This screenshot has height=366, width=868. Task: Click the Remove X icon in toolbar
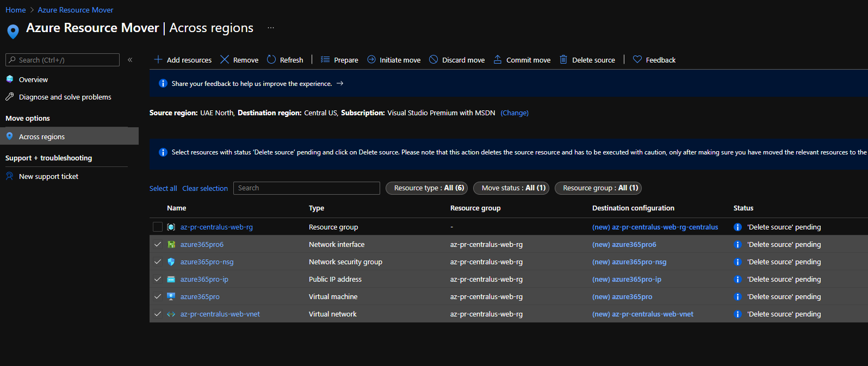(x=225, y=59)
